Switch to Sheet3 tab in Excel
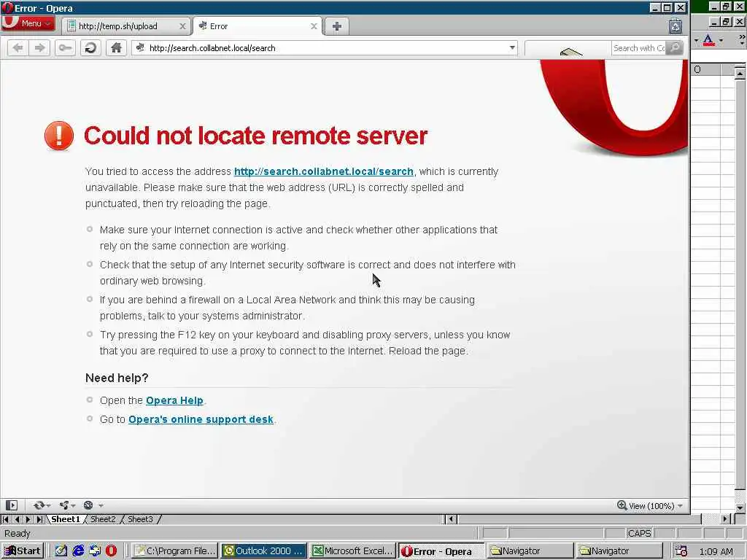This screenshot has width=747, height=560. tap(140, 519)
